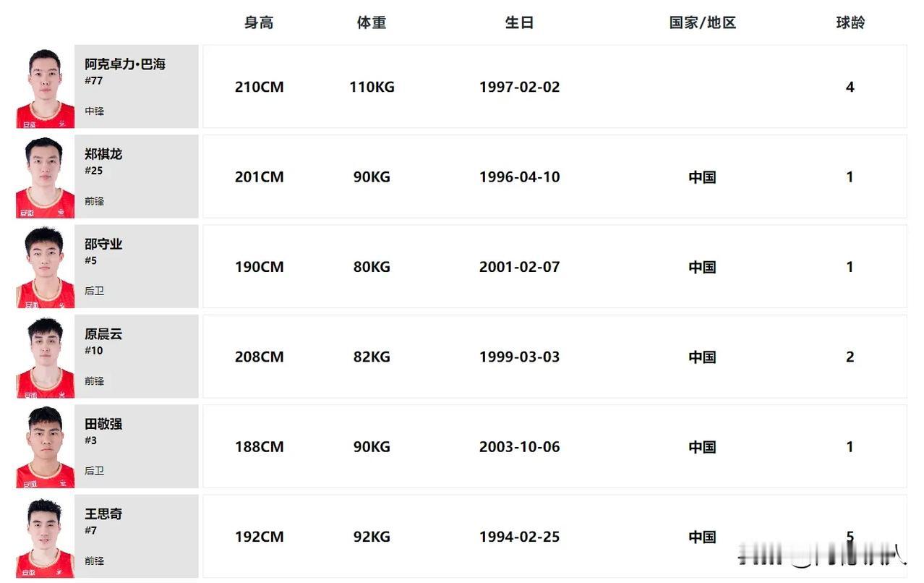Image resolution: width=924 pixels, height=583 pixels.
Task: Click the 国家/地区 column header
Action: click(x=702, y=22)
